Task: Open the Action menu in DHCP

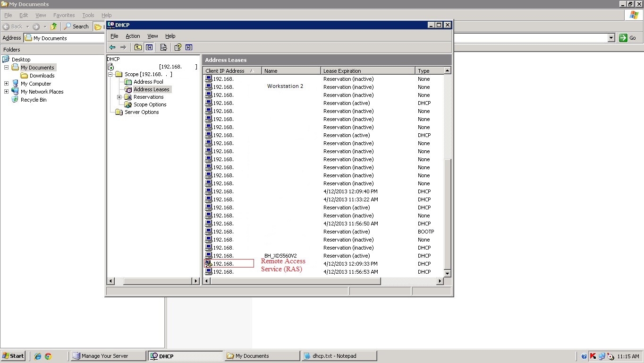Action: (132, 36)
